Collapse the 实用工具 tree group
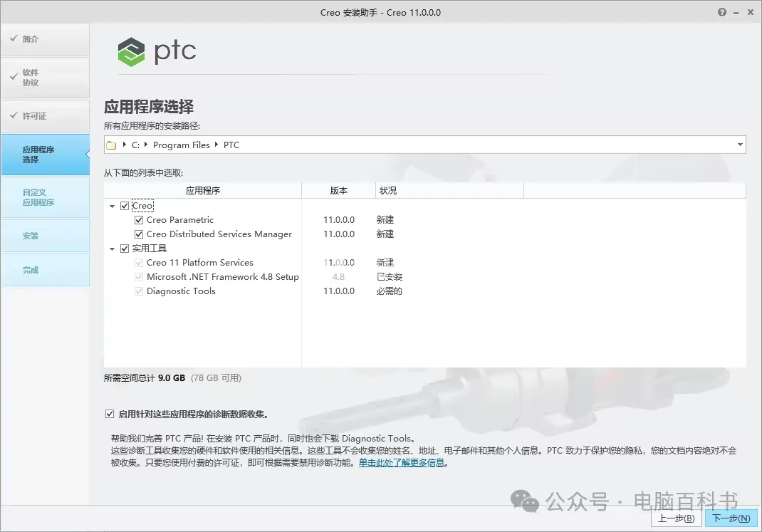This screenshot has height=532, width=762. 113,249
